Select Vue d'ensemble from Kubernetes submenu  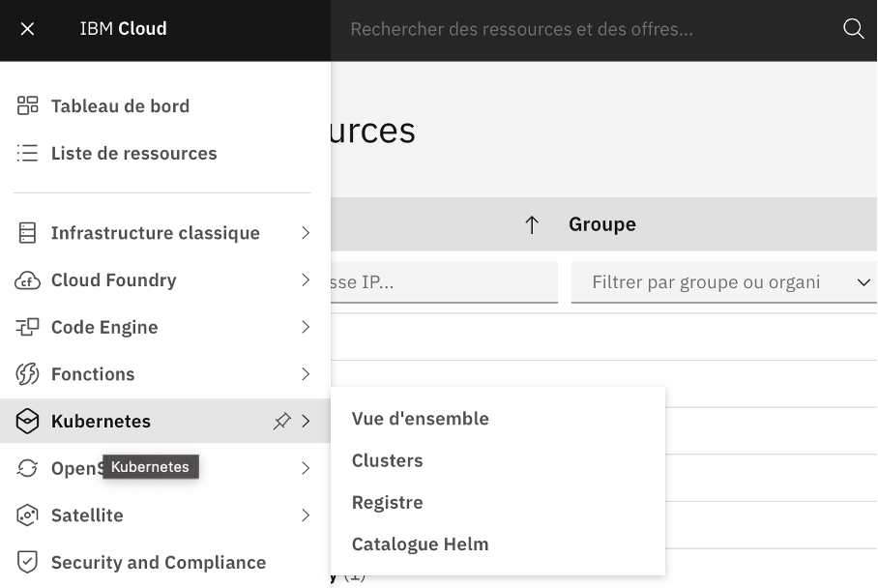[x=421, y=419]
